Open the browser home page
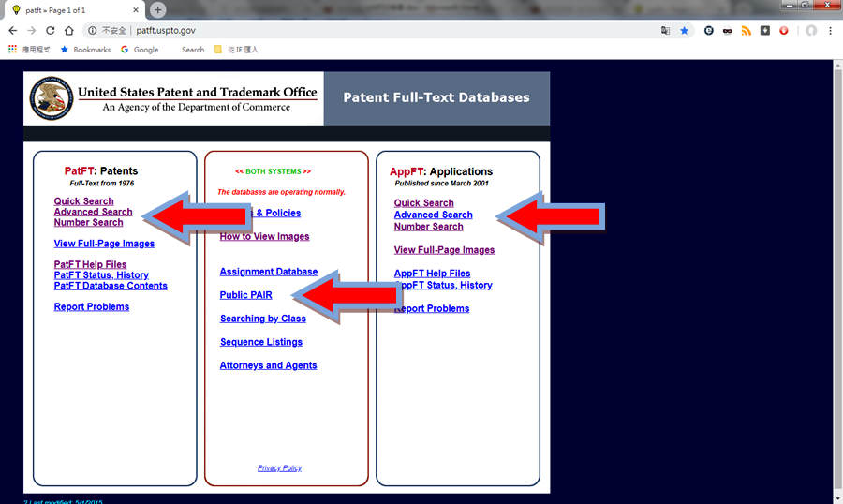843x504 pixels. click(68, 31)
